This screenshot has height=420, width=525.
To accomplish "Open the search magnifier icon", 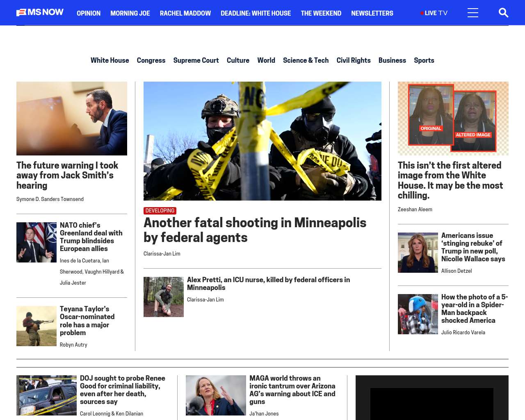I will (x=503, y=13).
